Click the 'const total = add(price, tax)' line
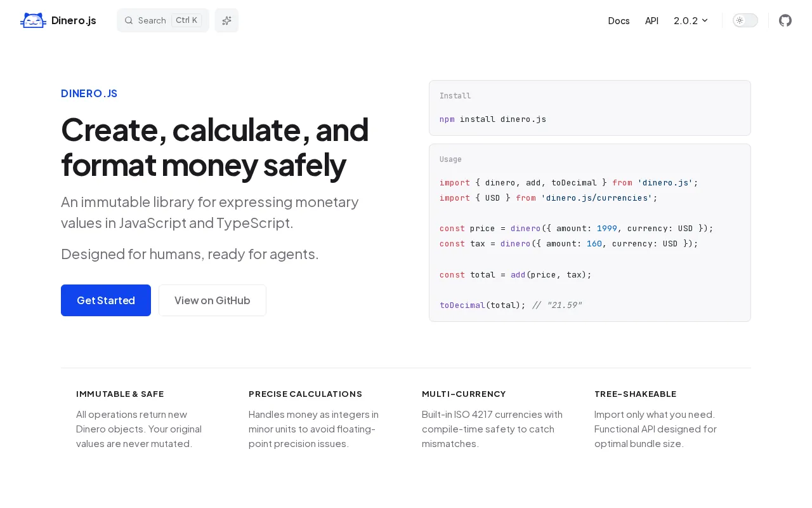This screenshot has height=508, width=812. tap(516, 274)
